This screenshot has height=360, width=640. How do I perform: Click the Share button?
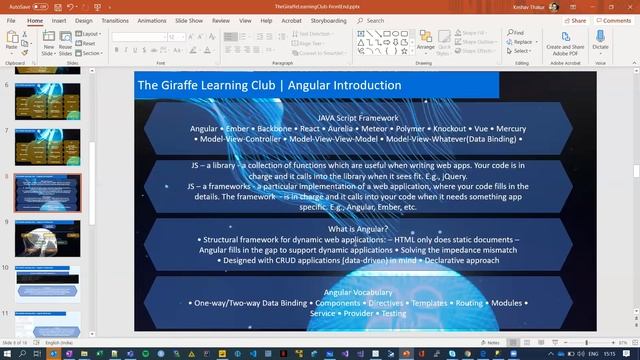(x=575, y=20)
